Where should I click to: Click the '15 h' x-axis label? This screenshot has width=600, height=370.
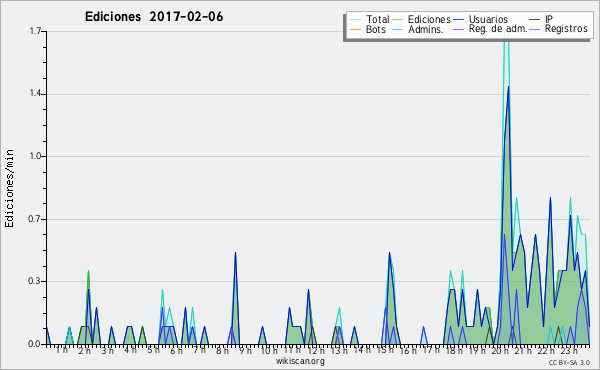pos(385,350)
